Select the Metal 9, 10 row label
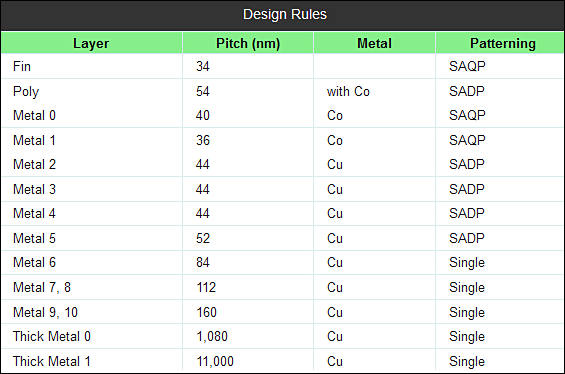 (x=45, y=312)
